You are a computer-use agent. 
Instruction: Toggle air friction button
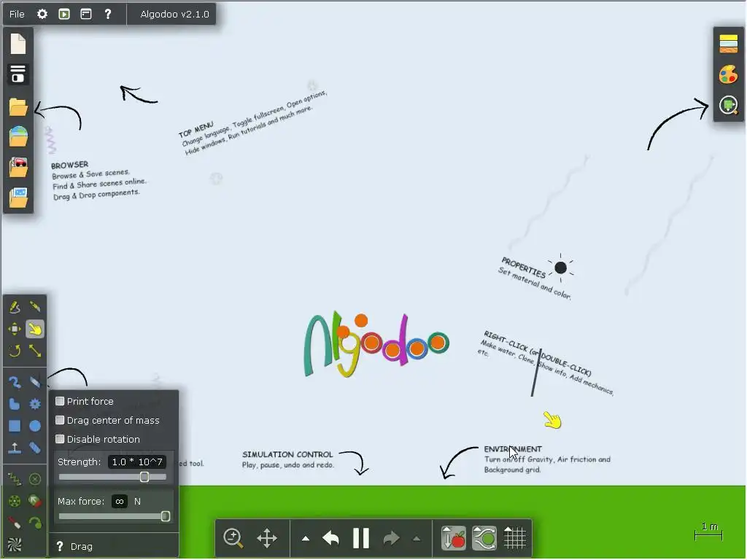[484, 539]
